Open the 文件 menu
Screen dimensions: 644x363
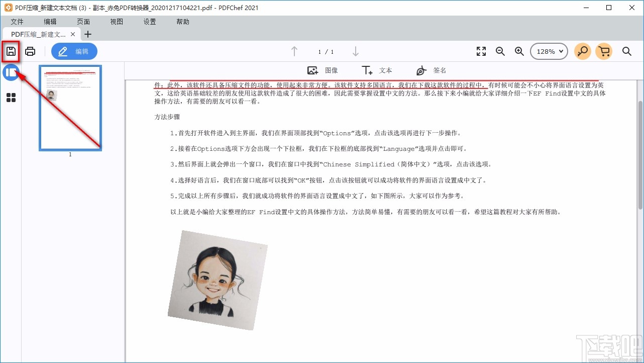tap(17, 21)
